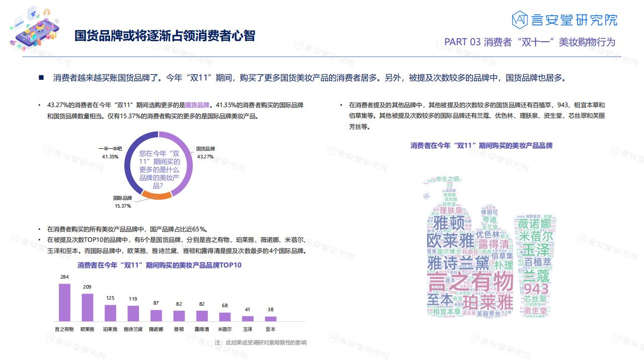Click the 玉泽 bar in chart
This screenshot has height=362, width=644.
(248, 318)
